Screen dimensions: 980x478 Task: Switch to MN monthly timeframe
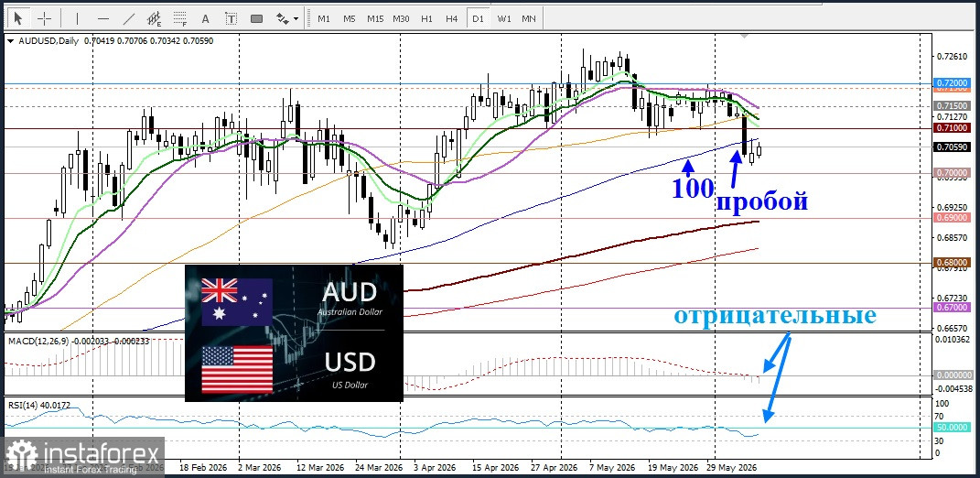click(x=529, y=18)
